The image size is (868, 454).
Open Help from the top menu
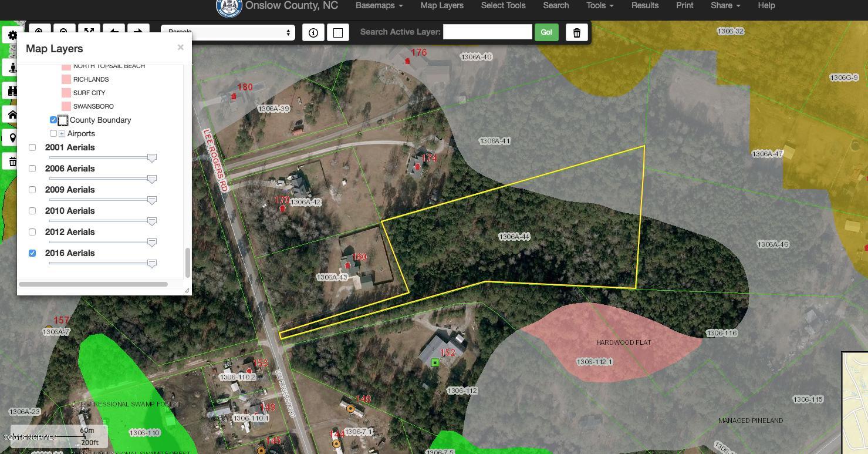[766, 5]
